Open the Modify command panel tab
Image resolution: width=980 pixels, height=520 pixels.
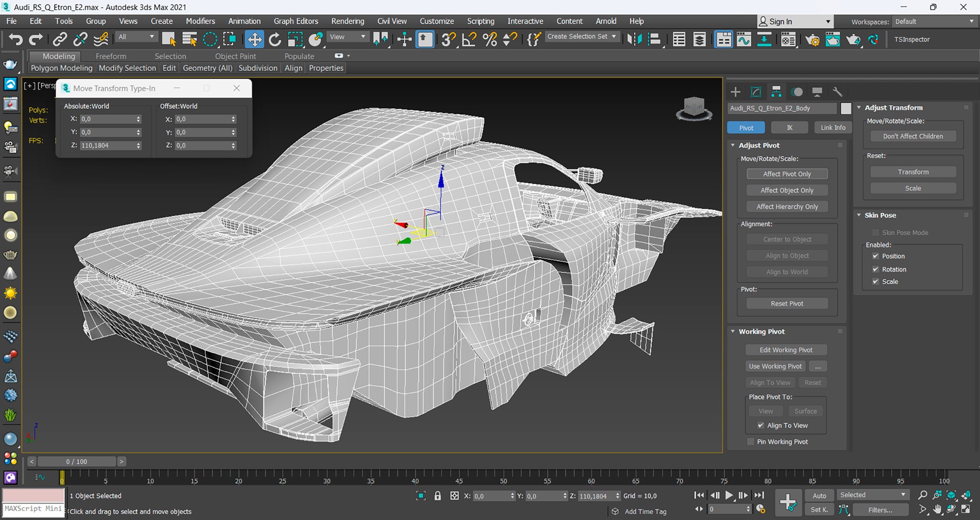pyautogui.click(x=755, y=92)
